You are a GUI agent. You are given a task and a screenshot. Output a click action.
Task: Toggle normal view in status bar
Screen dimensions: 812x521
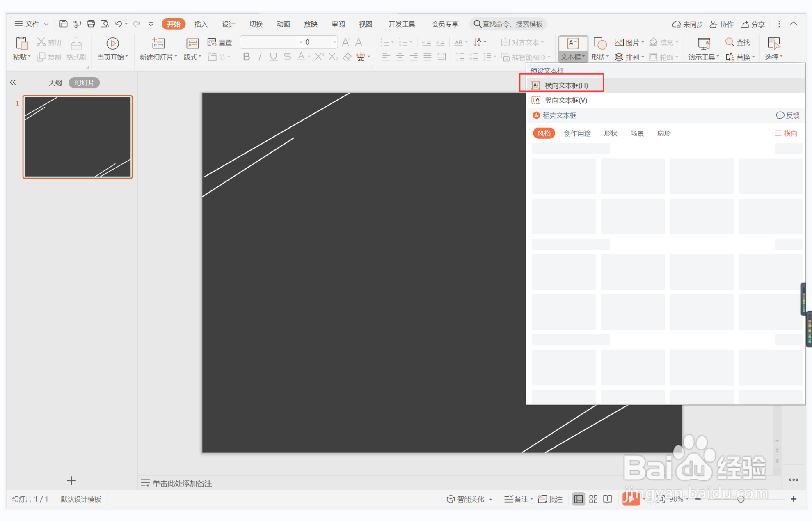click(x=579, y=499)
